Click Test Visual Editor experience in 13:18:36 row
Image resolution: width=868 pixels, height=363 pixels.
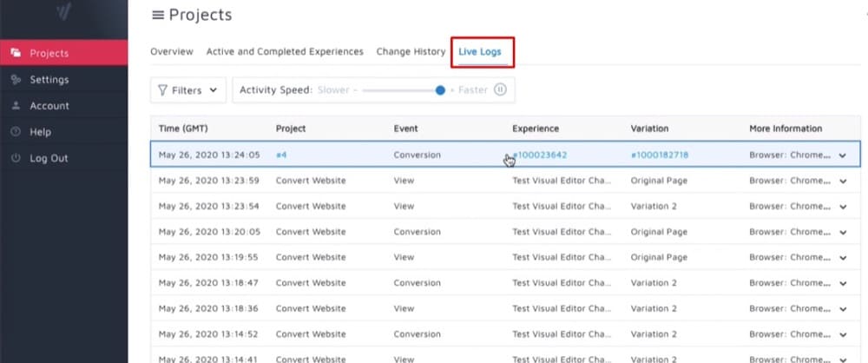coord(562,308)
